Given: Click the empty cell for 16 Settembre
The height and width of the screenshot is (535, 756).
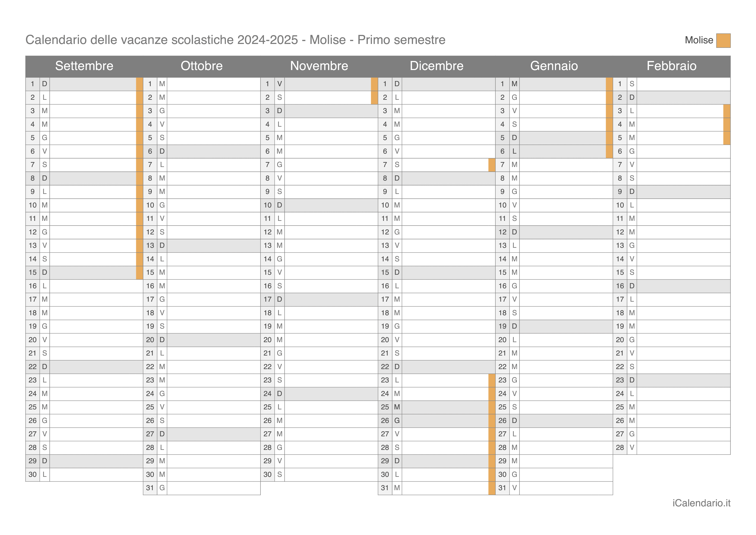Looking at the screenshot, I should click(96, 286).
